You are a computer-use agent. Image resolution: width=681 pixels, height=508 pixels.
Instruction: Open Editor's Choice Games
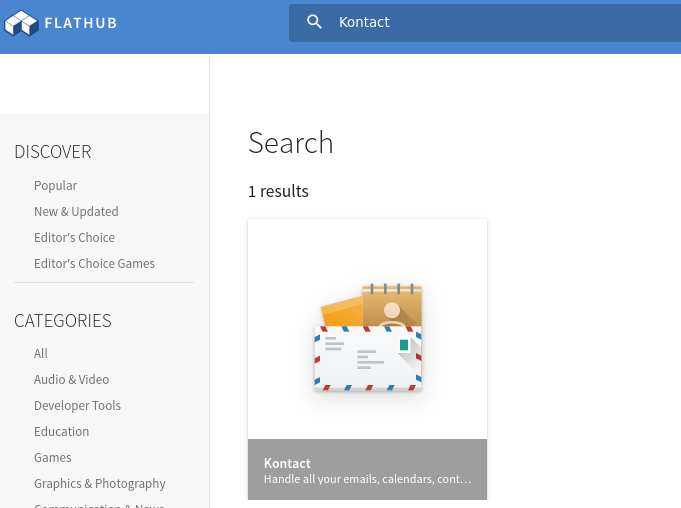pyautogui.click(x=94, y=264)
